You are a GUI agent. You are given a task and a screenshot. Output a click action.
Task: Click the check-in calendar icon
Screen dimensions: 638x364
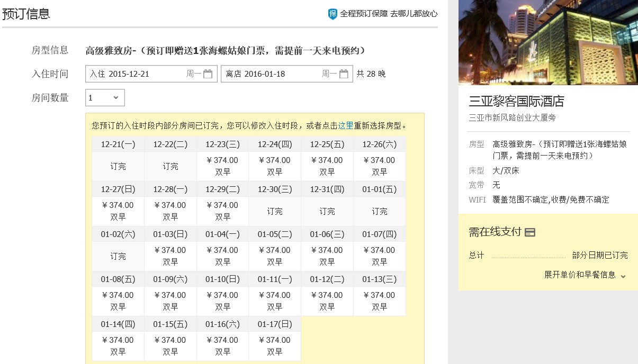click(x=208, y=74)
